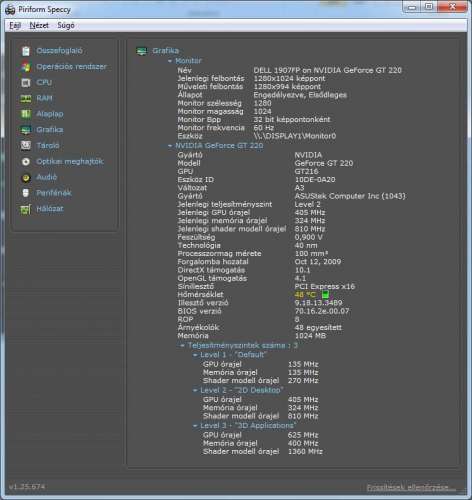Select the 48 °C temperature value
This screenshot has width=472, height=500.
(x=305, y=295)
